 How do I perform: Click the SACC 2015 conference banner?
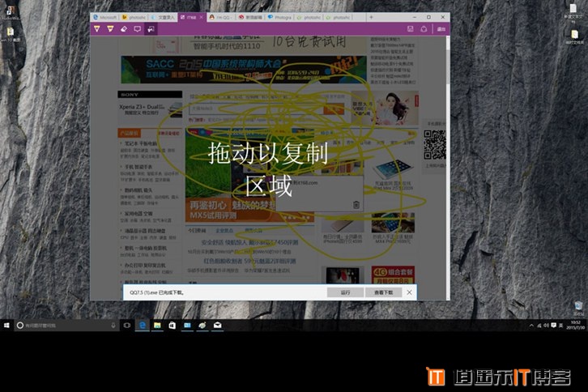click(x=243, y=70)
